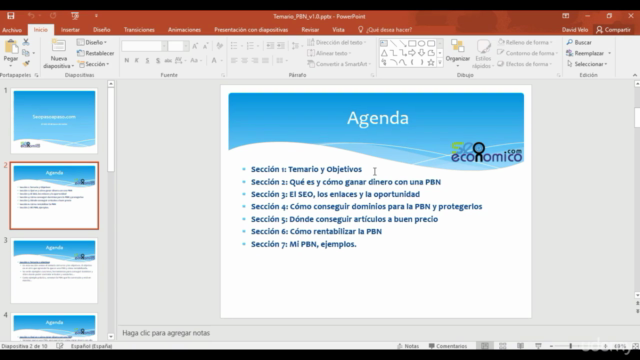Screen dimensions: 640x360
Task: Open the font name combo box
Action: pyautogui.click(x=144, y=46)
